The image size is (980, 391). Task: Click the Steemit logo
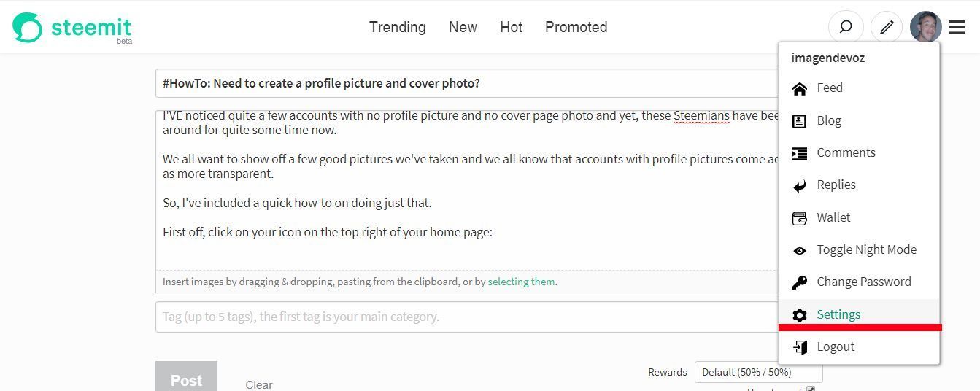pyautogui.click(x=72, y=28)
